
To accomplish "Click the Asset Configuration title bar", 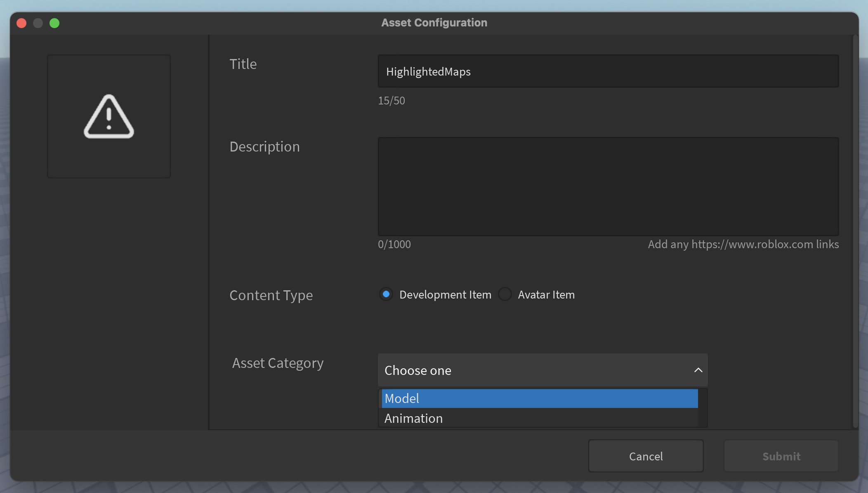I will pyautogui.click(x=434, y=22).
